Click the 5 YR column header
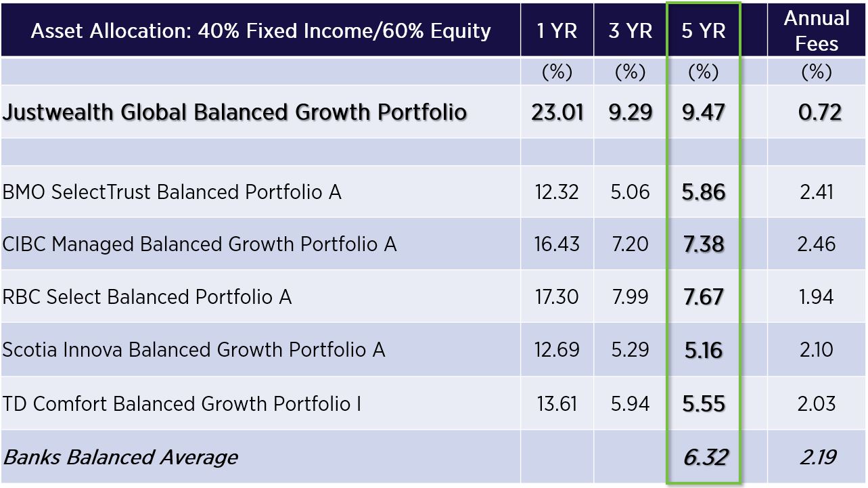Screen dimensions: 868x488 tap(704, 30)
